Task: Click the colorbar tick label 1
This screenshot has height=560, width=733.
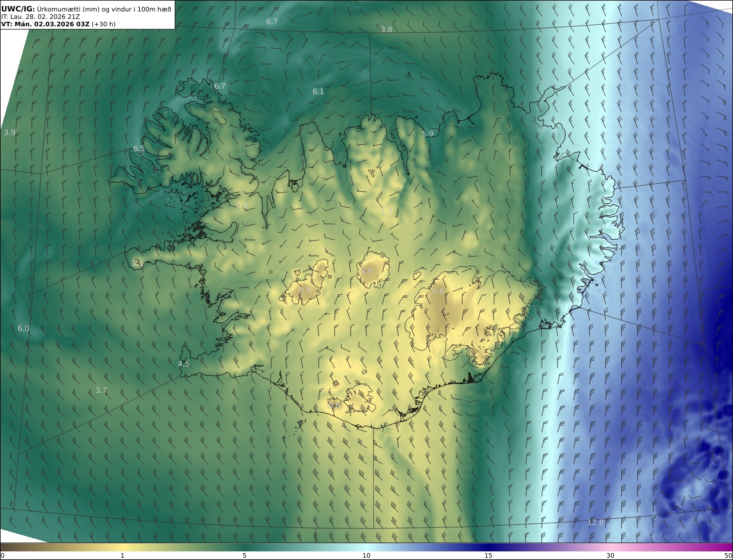Action: (x=122, y=555)
